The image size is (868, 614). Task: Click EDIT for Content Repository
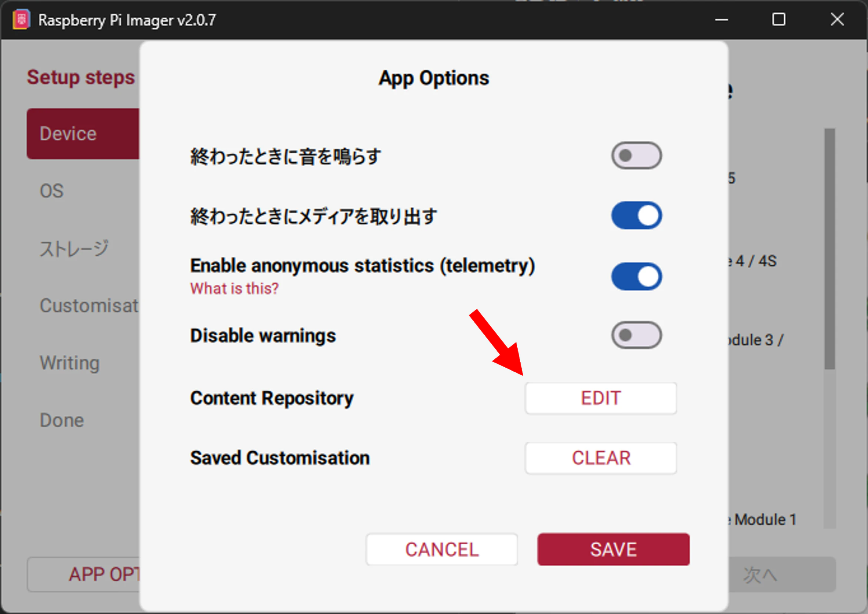(601, 398)
